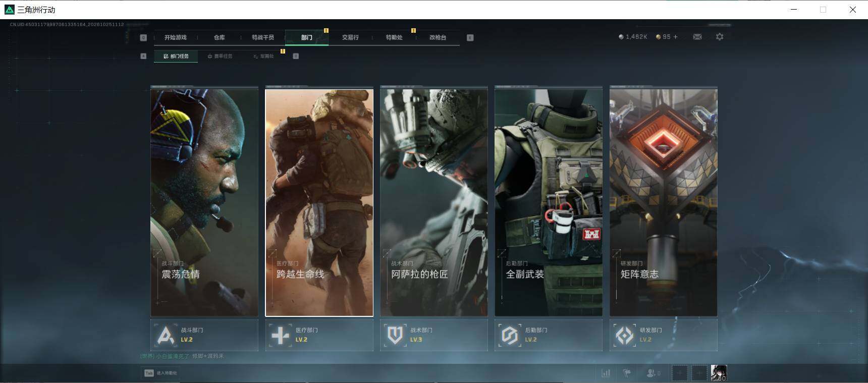The width and height of the screenshot is (868, 383).
Task: Click the flag icon in bottom bar
Action: [627, 373]
